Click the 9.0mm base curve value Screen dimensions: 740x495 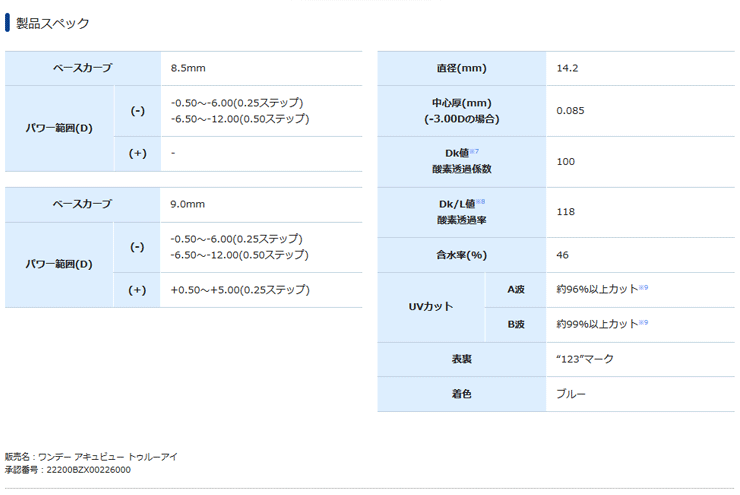pos(188,204)
